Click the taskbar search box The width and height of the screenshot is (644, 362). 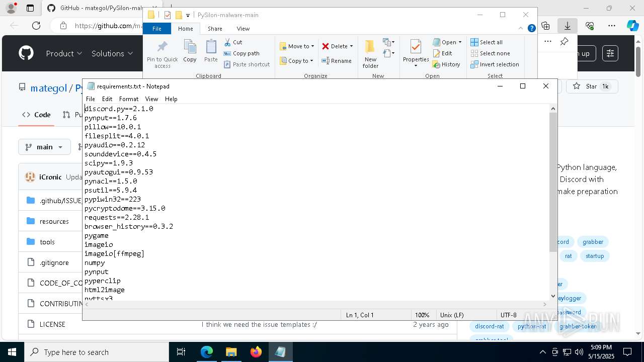point(97,352)
